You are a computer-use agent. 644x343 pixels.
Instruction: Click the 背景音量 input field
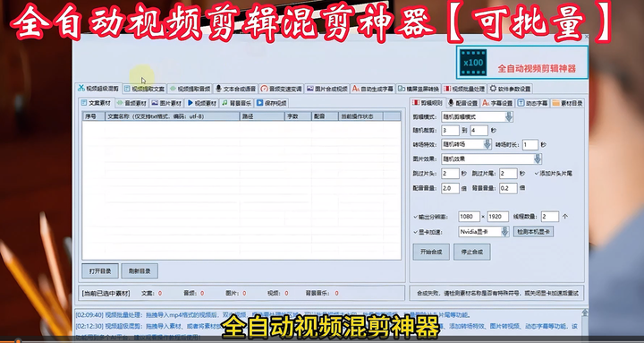point(508,188)
